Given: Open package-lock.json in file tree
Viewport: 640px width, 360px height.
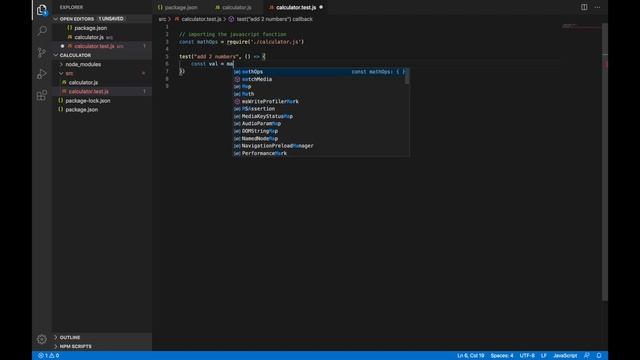Looking at the screenshot, I should click(88, 100).
